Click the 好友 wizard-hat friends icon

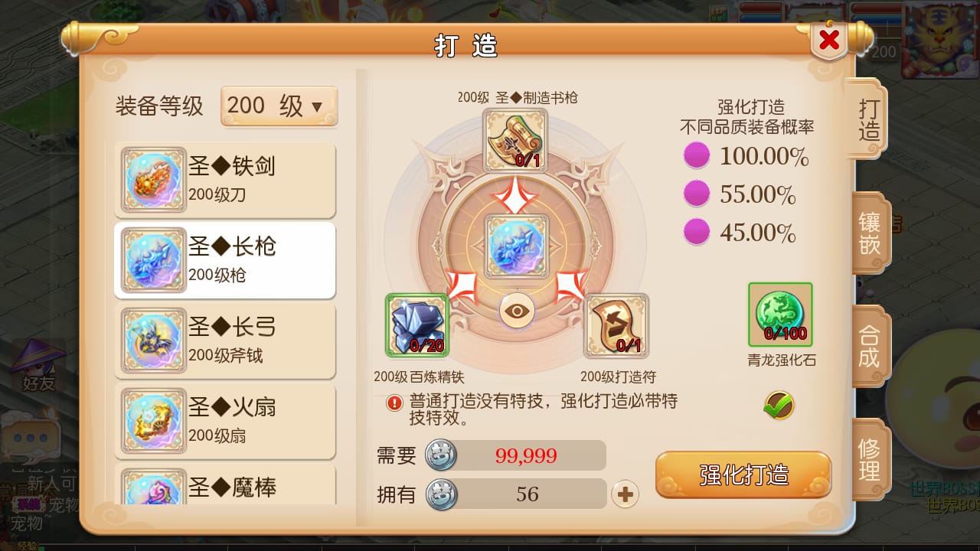click(37, 366)
